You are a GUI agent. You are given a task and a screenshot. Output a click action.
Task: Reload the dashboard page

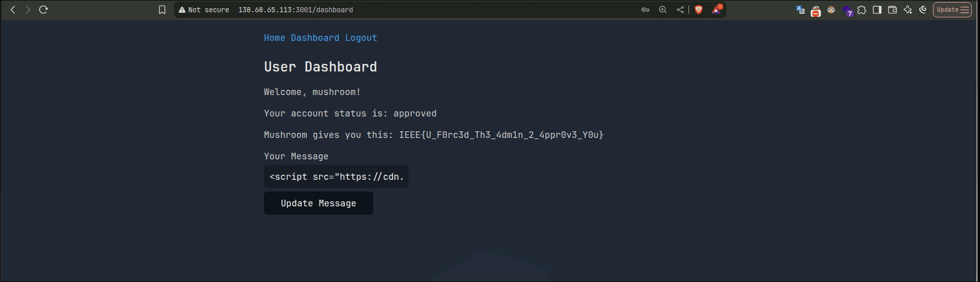coord(43,10)
